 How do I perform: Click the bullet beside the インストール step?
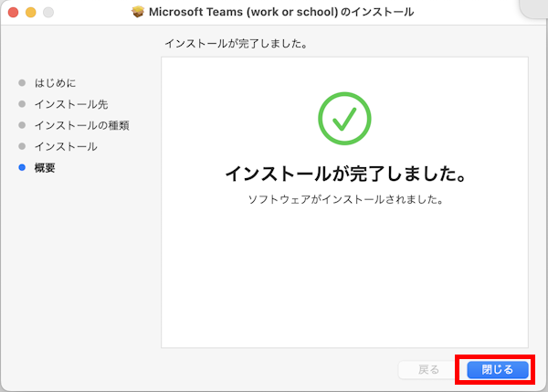(22, 146)
